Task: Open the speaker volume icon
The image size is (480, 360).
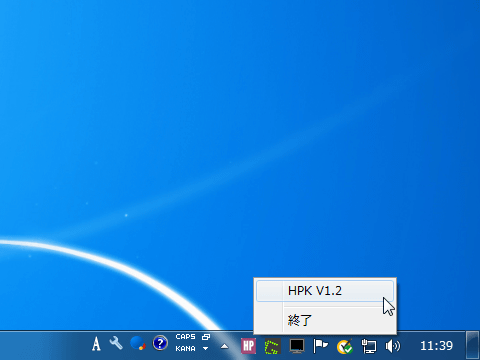Action: coord(393,346)
